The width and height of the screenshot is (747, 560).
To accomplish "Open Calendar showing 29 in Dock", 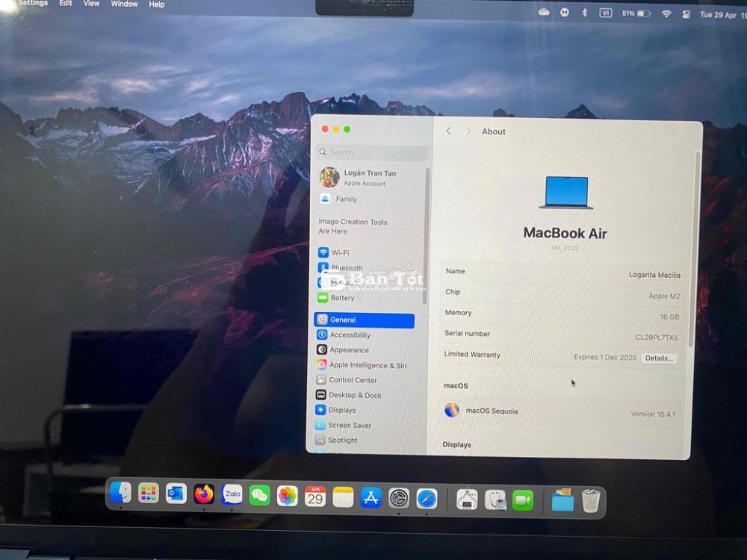I will point(315,497).
